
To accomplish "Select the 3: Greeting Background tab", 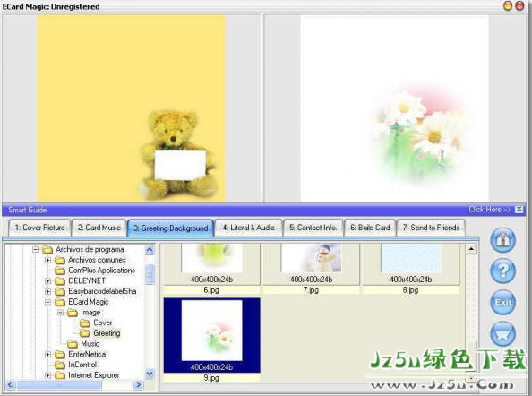I will click(x=171, y=228).
